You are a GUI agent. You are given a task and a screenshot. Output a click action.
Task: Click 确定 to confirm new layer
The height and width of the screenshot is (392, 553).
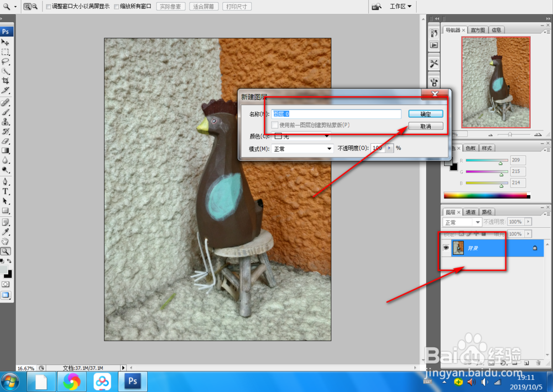coord(426,114)
